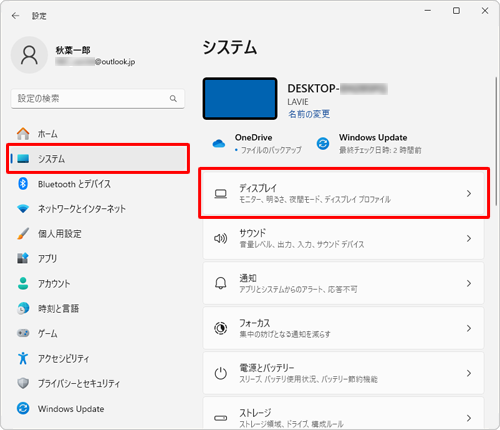Click the ゲーム controller icon
Viewport: 500px width, 430px height.
coord(23,333)
